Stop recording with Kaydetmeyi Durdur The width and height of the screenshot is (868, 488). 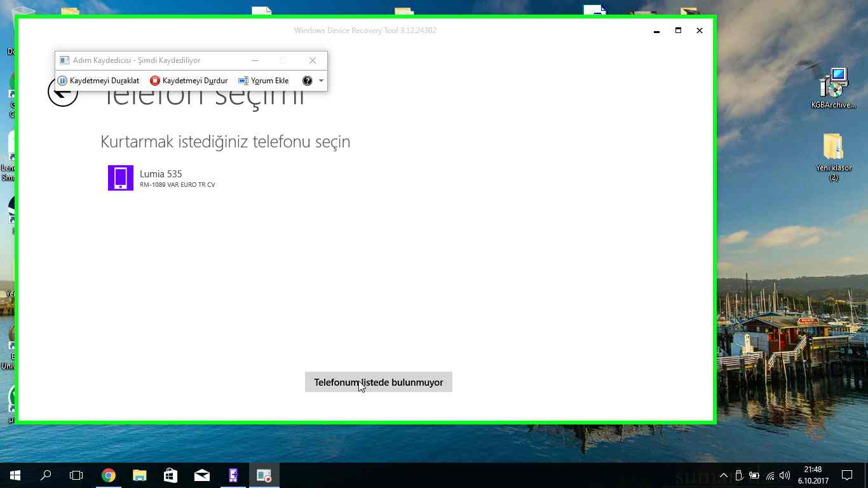coord(189,81)
